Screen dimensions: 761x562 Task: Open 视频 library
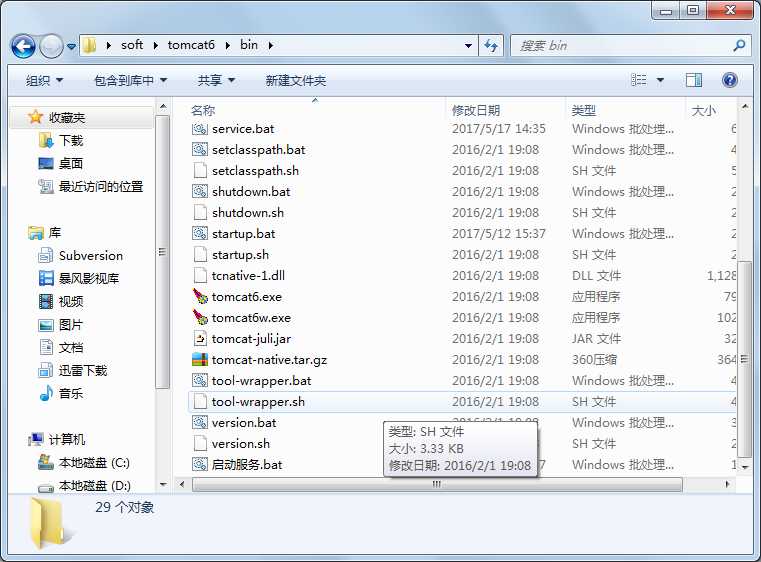pos(71,301)
